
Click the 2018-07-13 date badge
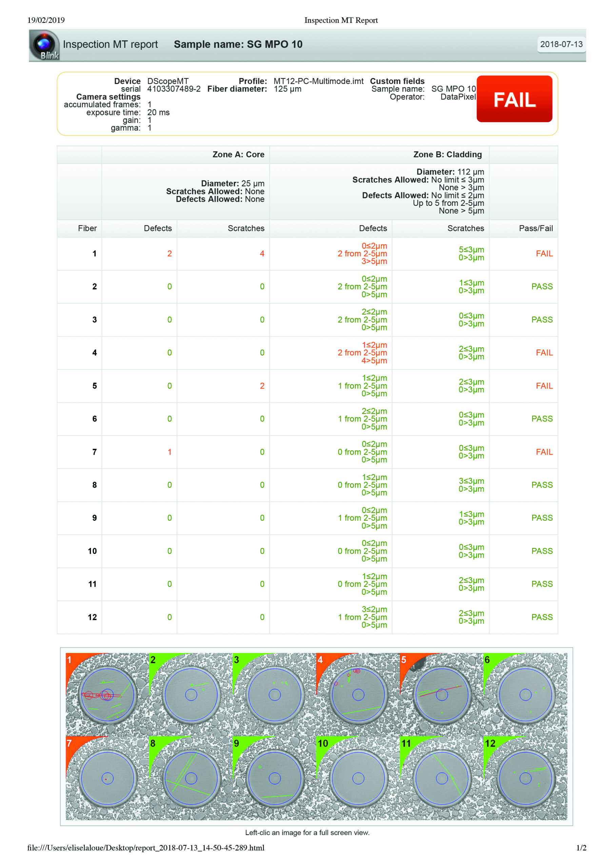point(561,44)
